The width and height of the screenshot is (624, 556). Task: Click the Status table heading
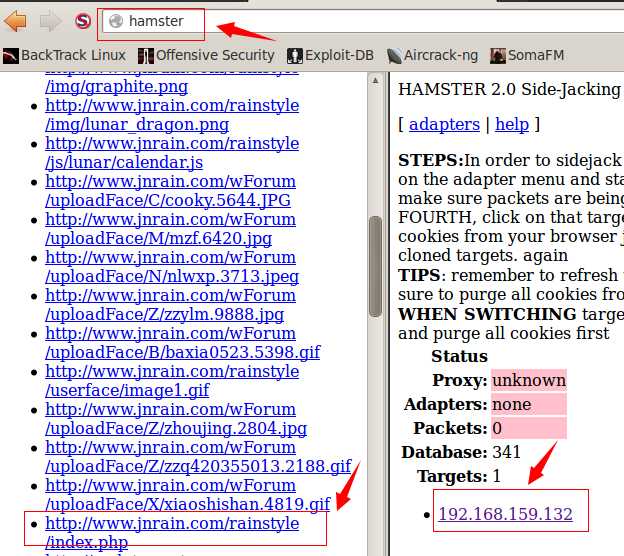pos(459,356)
